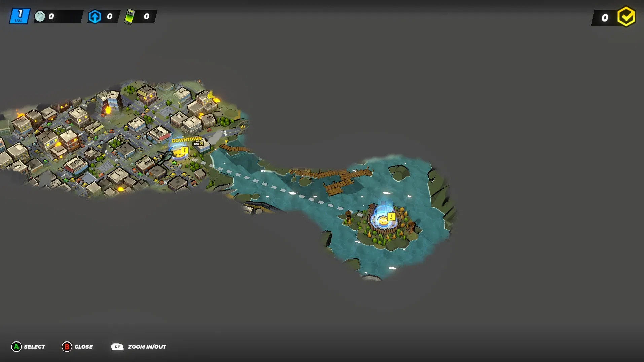Click the blue upgrade arrow hexagon icon

coord(95,16)
